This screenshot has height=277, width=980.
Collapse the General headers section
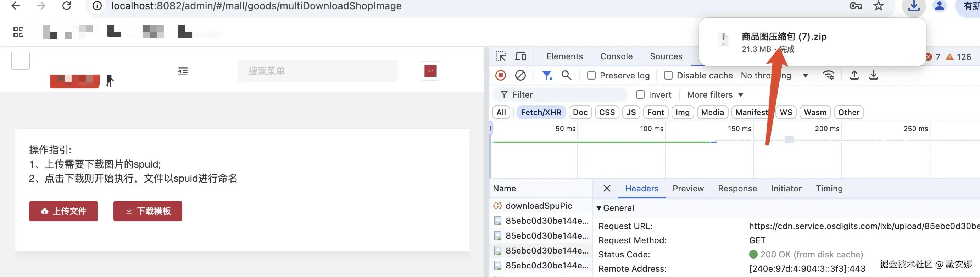599,208
